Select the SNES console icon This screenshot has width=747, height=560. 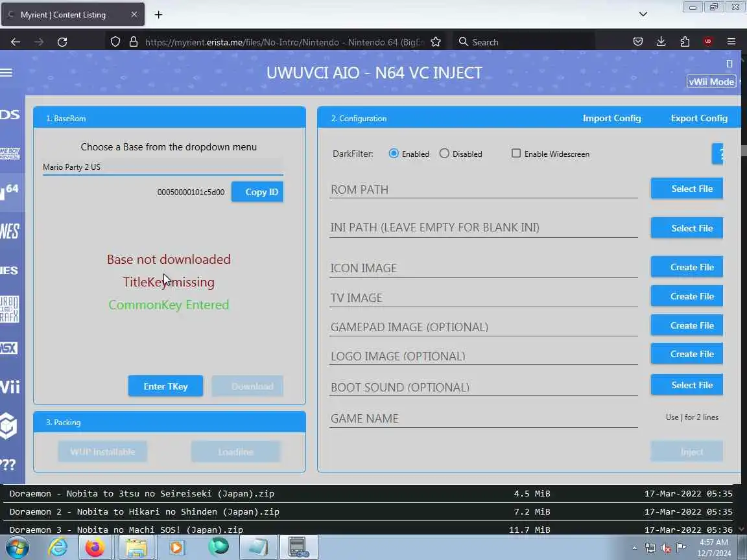[10, 270]
